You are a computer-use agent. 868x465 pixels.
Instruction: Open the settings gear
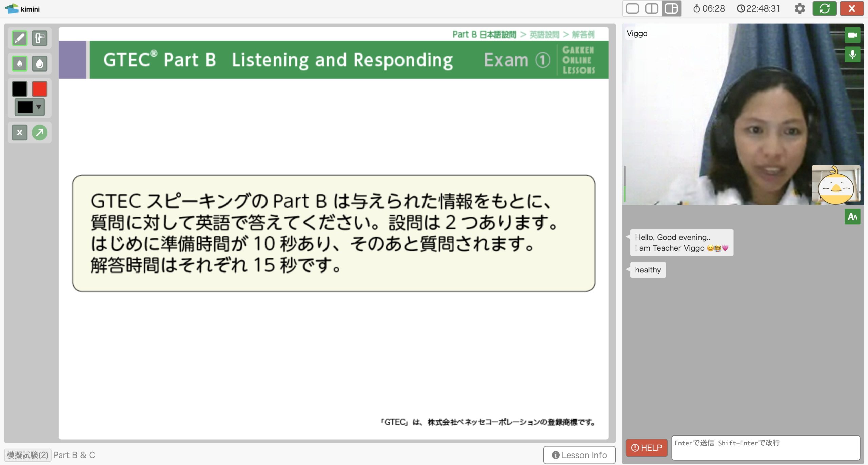tap(800, 8)
